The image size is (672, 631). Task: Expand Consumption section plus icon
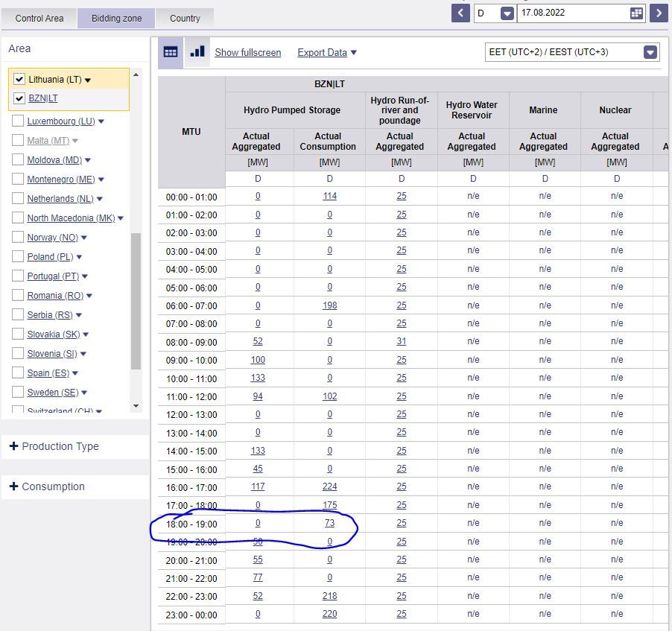click(13, 486)
